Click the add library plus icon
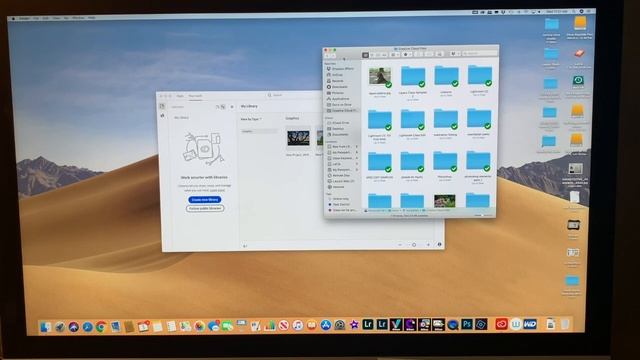 (232, 107)
